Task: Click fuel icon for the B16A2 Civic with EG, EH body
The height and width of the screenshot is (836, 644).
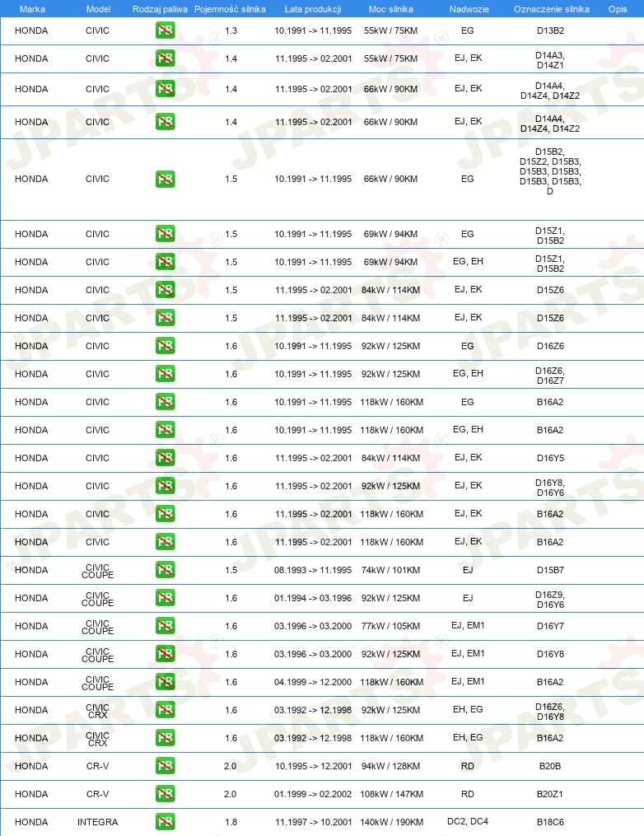Action: (x=166, y=430)
